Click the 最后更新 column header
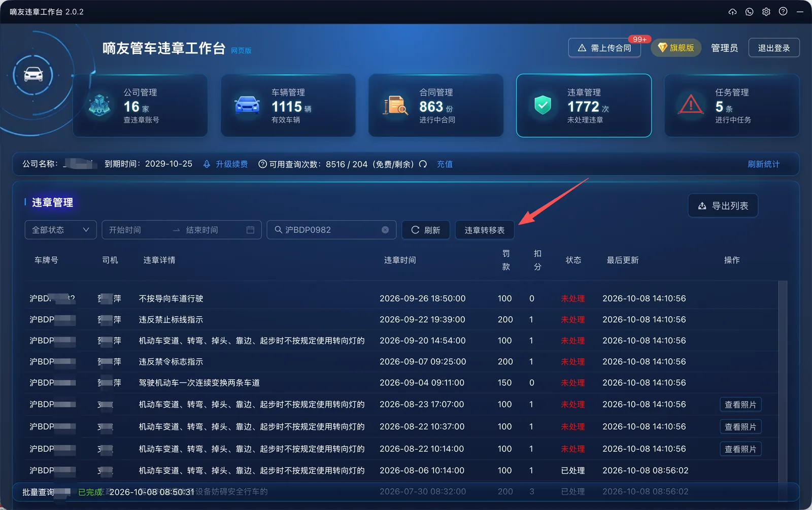812x510 pixels. coord(623,260)
